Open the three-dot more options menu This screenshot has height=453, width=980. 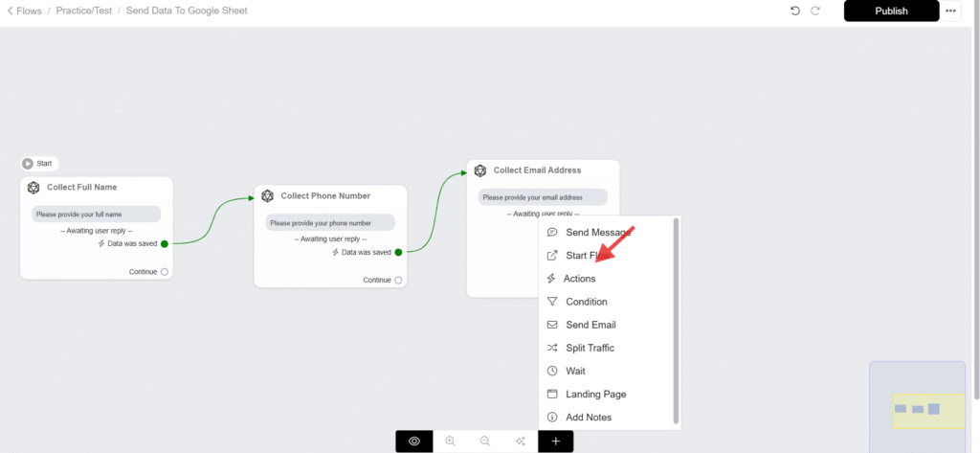coord(950,11)
